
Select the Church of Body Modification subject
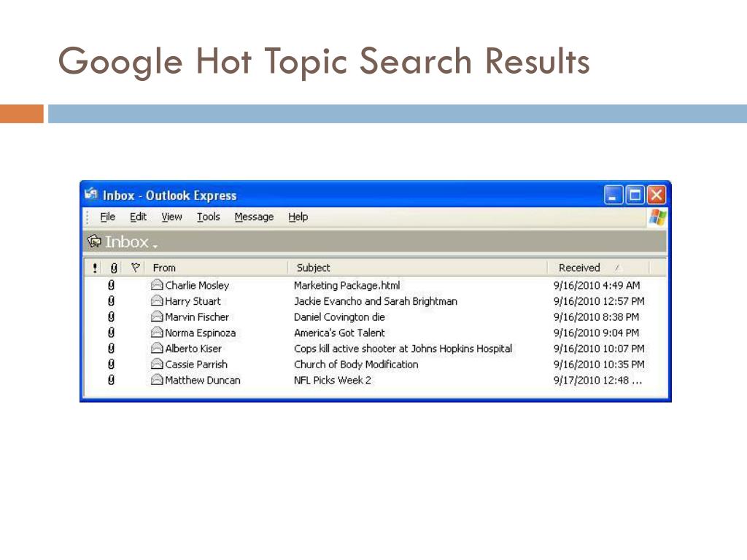pos(356,365)
